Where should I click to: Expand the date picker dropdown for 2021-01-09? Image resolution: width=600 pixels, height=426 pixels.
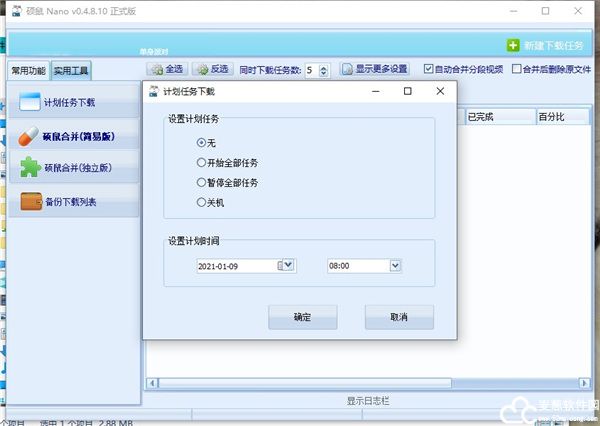(288, 265)
